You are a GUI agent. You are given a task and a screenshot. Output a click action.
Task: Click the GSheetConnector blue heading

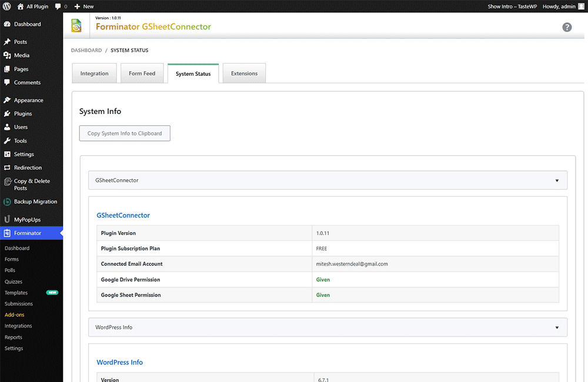[x=123, y=215]
